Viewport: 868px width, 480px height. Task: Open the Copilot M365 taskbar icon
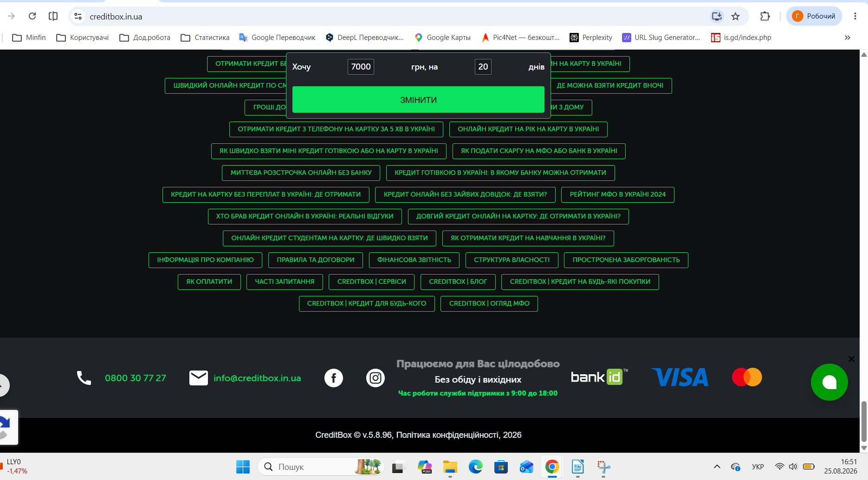(424, 467)
